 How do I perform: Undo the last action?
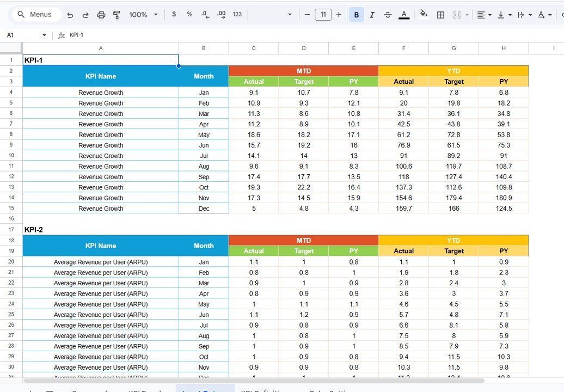(70, 15)
